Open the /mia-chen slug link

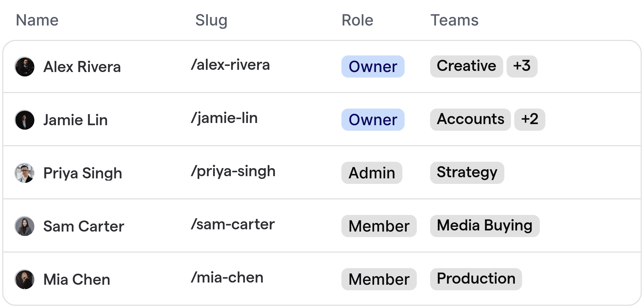[227, 278]
